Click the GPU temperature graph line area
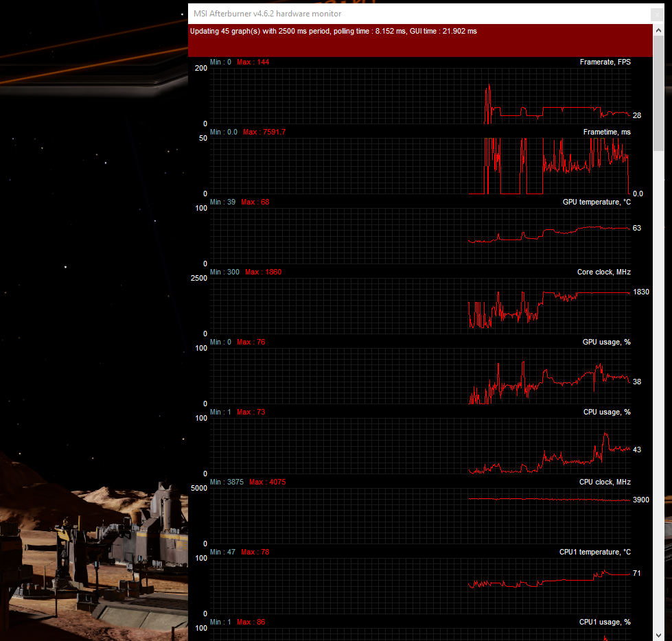 420,235
